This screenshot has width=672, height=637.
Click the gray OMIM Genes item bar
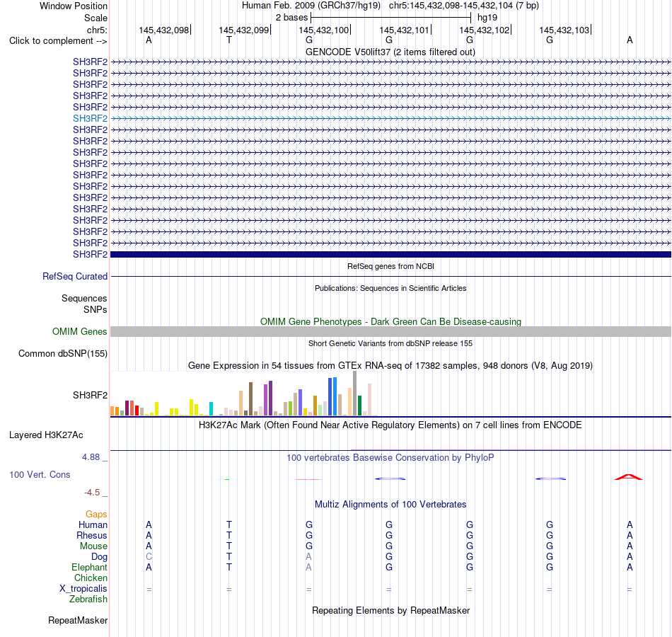click(x=390, y=331)
